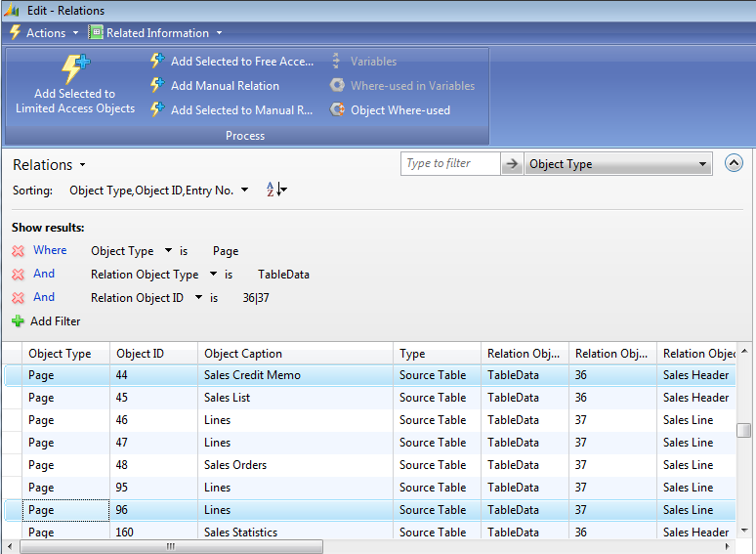Screen dimensions: 756x554
Task: Open the Related Information menu
Action: click(156, 33)
